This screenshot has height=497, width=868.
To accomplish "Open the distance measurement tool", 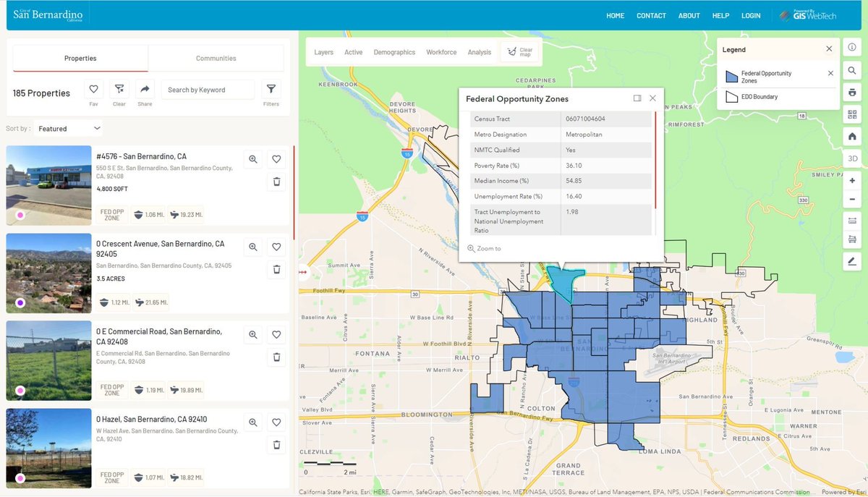I will 852,221.
